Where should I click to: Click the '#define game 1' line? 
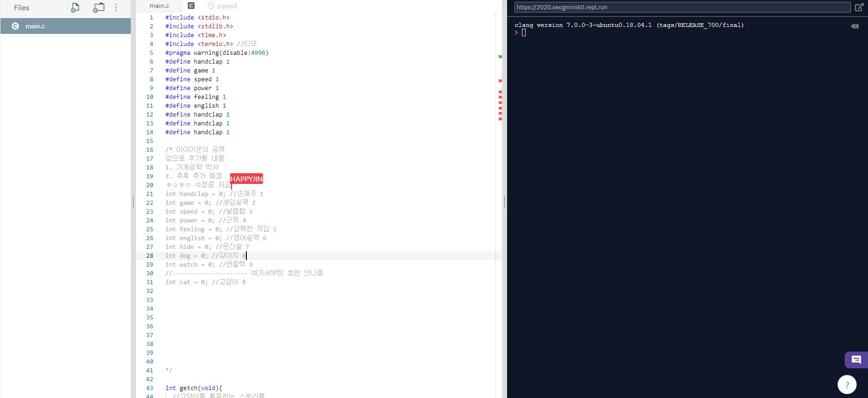pos(190,70)
